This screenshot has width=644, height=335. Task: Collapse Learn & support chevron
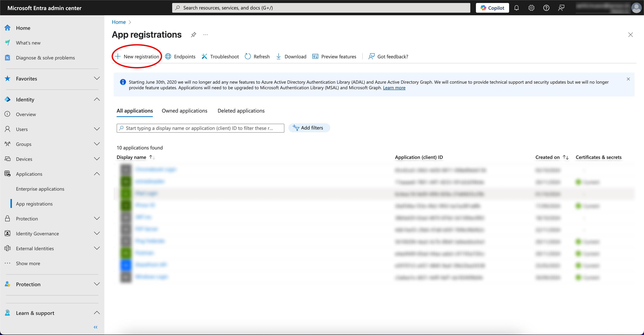pos(97,313)
